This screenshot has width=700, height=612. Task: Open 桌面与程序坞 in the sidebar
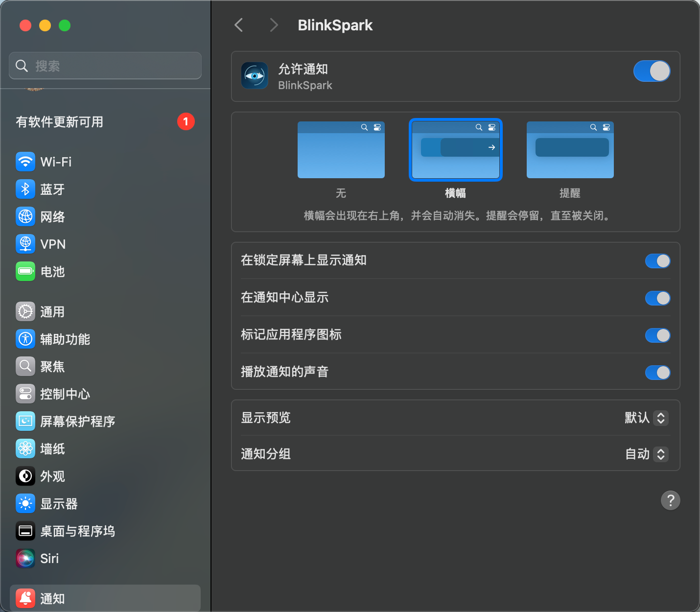(77, 531)
